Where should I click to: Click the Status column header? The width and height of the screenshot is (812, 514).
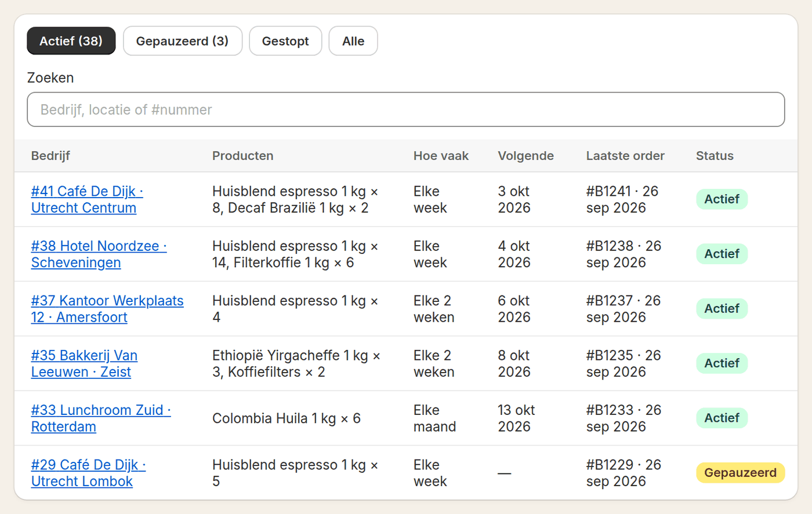(715, 156)
